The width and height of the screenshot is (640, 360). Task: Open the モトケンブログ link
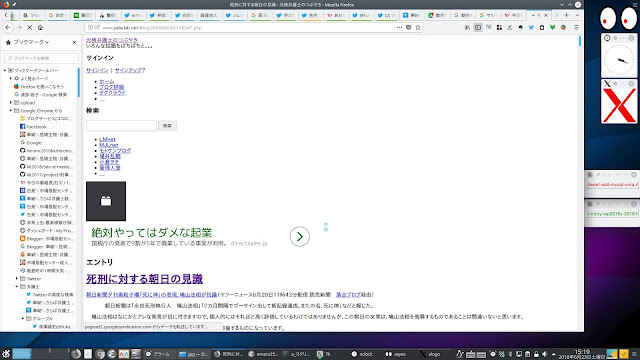coord(115,151)
